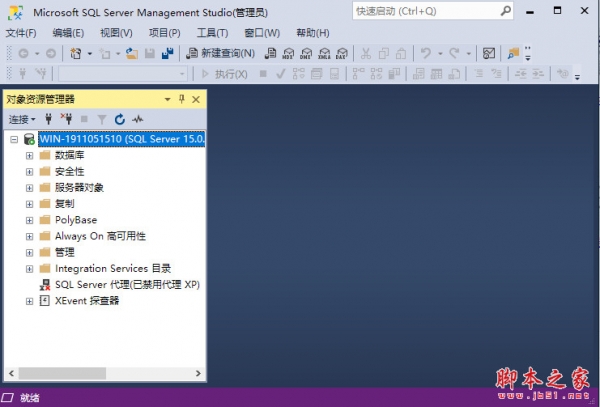This screenshot has height=407, width=600.
Task: Expand the 安全性 (Security) folder
Action: coord(29,171)
